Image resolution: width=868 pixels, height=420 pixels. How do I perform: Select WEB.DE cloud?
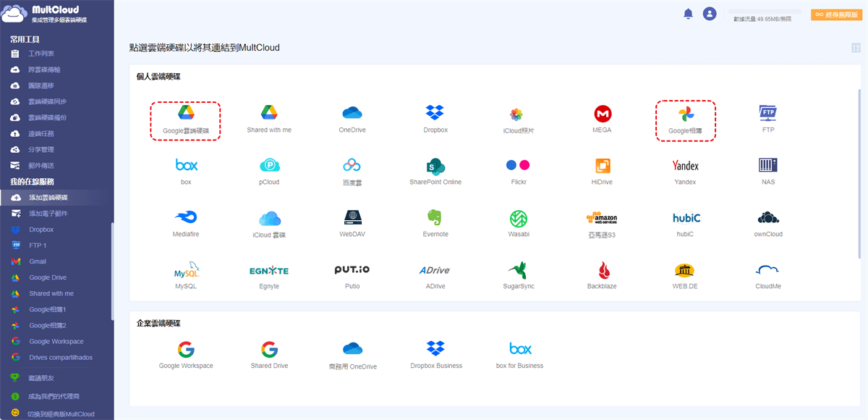click(x=685, y=276)
